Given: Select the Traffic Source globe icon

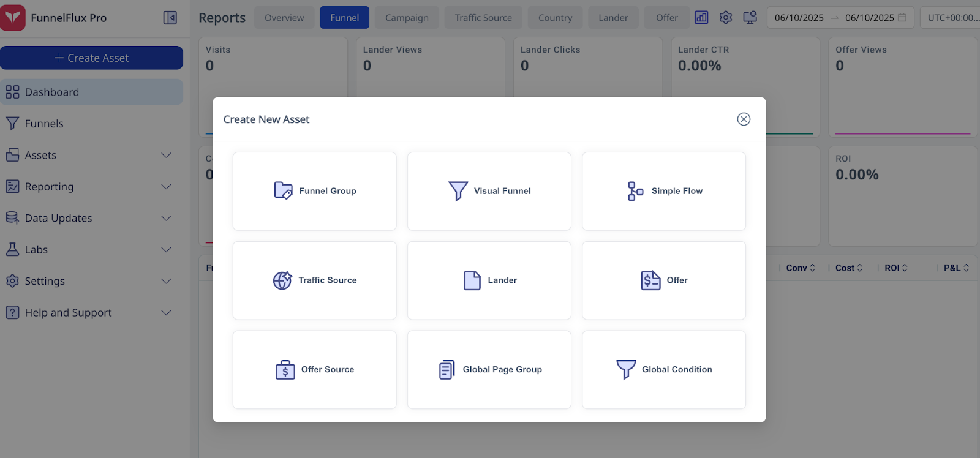Looking at the screenshot, I should [282, 280].
